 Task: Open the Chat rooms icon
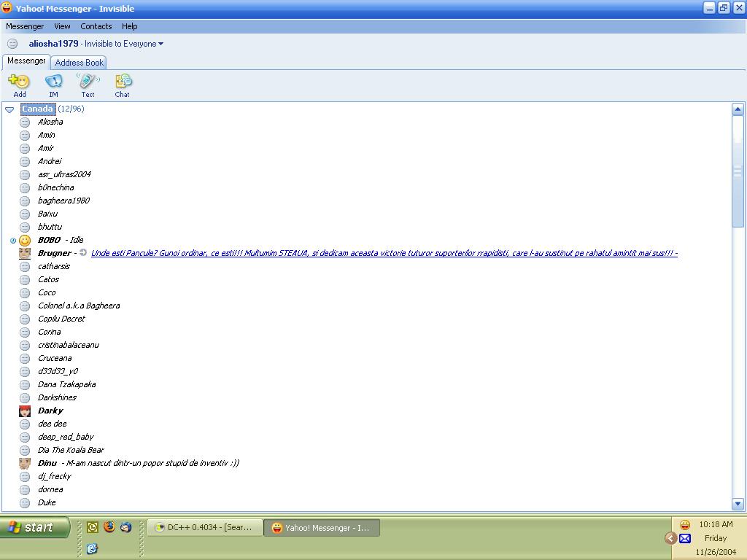pos(123,81)
